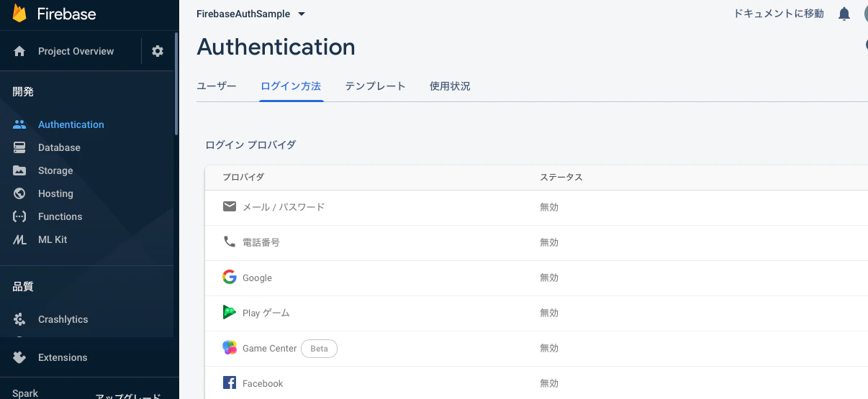Click the ML Kit icon in sidebar
Screen dimensions: 868x399
point(19,239)
